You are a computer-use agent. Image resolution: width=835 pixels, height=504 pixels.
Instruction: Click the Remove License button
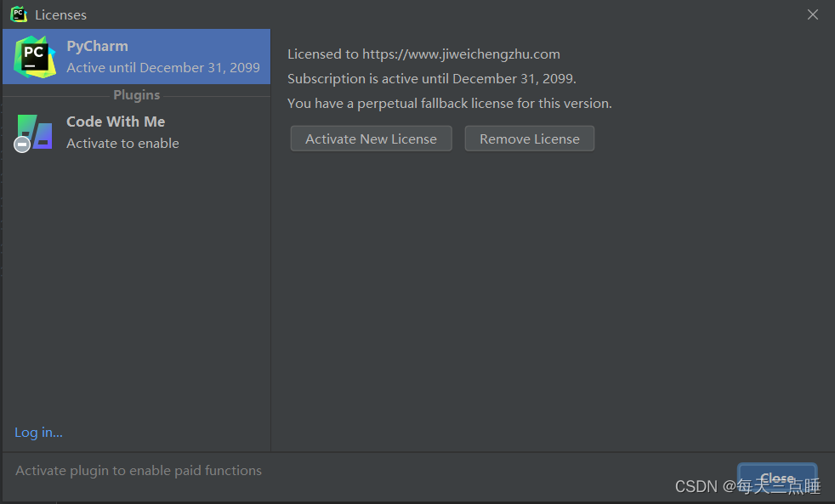[x=530, y=139]
